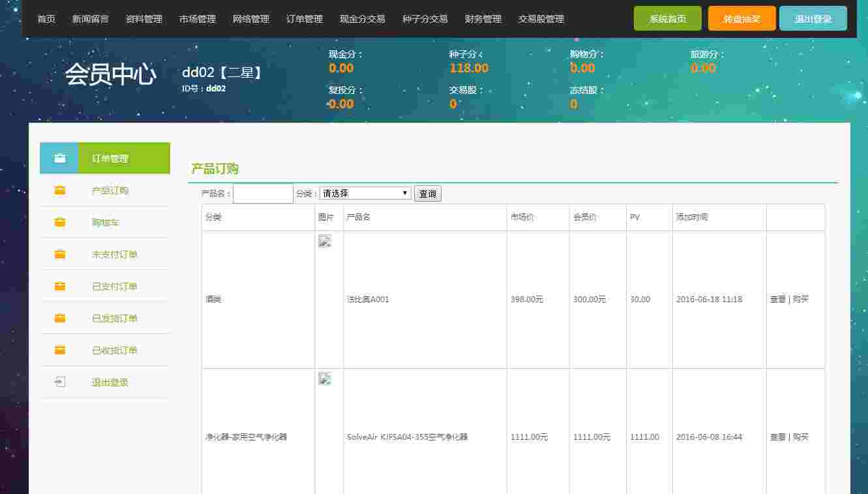Click the briefcase icon next to 未支付订单
Viewport: 868px width, 494px height.
[59, 255]
